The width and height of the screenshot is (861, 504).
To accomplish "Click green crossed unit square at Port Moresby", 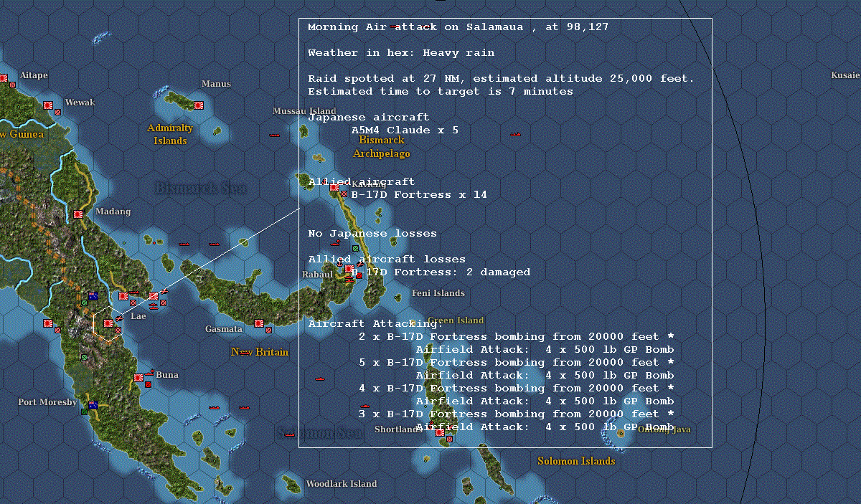I will pos(84,412).
